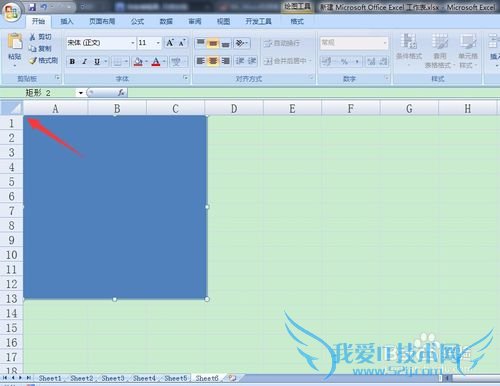
Task: Switch to the 视图 (View) tab
Action: (224, 21)
